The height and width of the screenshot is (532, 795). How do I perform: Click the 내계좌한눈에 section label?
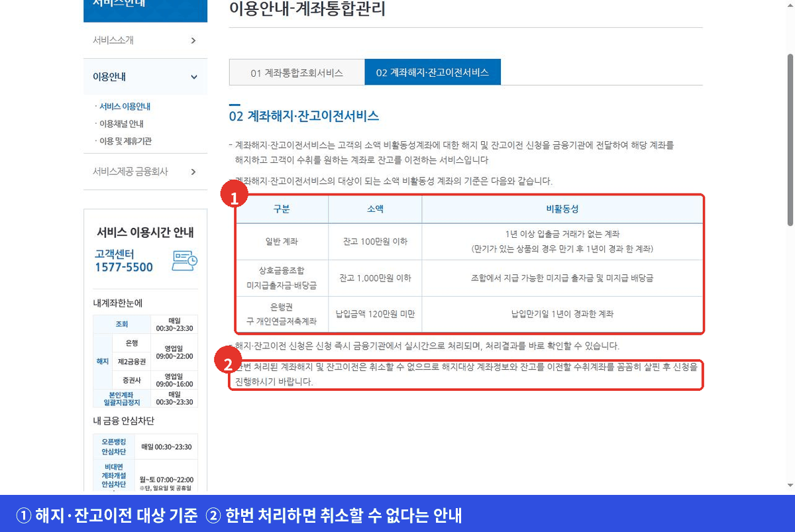tap(118, 303)
